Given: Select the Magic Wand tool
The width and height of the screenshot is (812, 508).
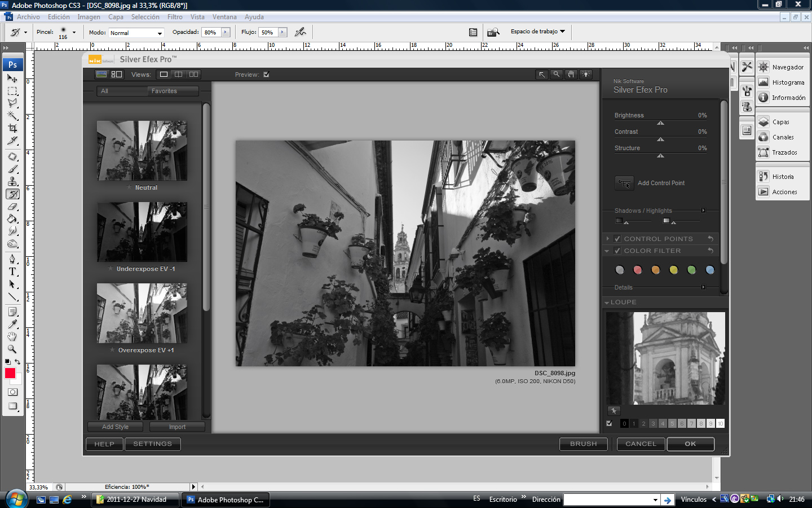Looking at the screenshot, I should [x=12, y=116].
